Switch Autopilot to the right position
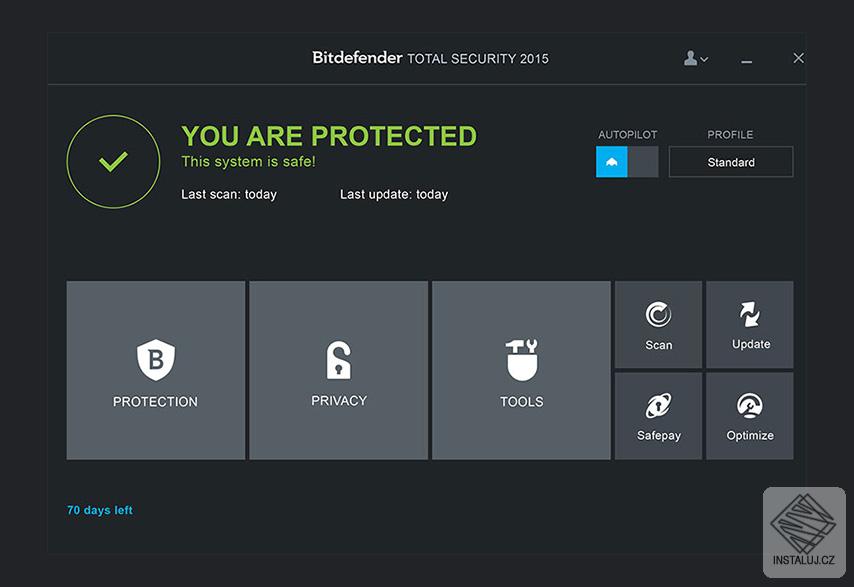This screenshot has height=587, width=854. 643,161
